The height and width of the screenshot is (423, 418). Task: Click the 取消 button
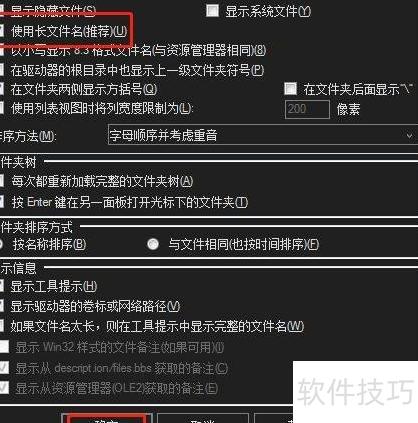coord(203,419)
